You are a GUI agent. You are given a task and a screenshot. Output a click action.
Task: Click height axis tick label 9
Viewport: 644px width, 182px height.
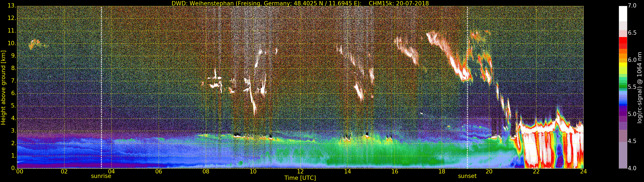[14, 56]
